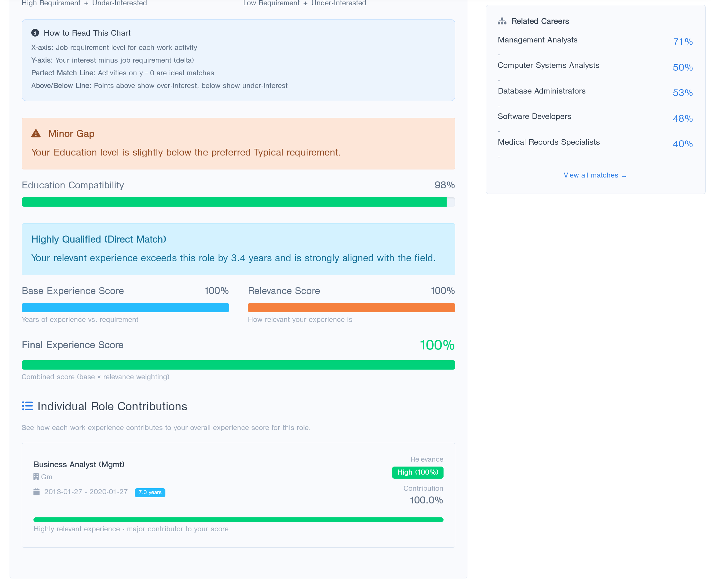The height and width of the screenshot is (588, 713).
Task: Open View all matches
Action: pyautogui.click(x=595, y=175)
